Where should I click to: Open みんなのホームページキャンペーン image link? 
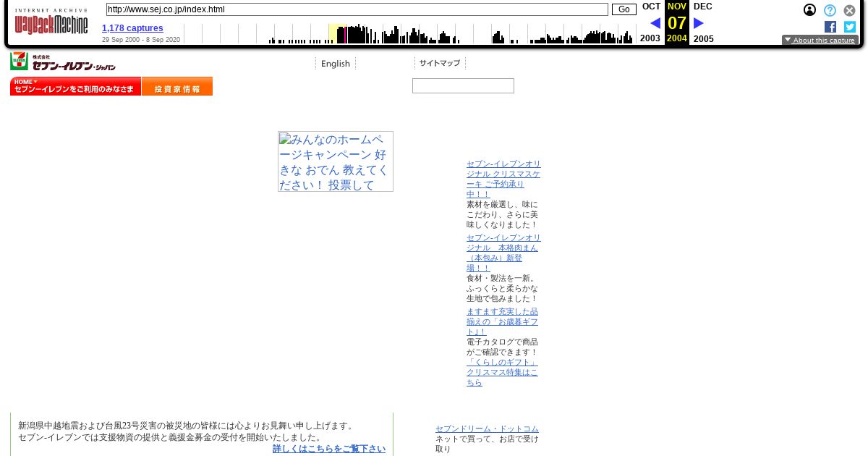tap(336, 161)
